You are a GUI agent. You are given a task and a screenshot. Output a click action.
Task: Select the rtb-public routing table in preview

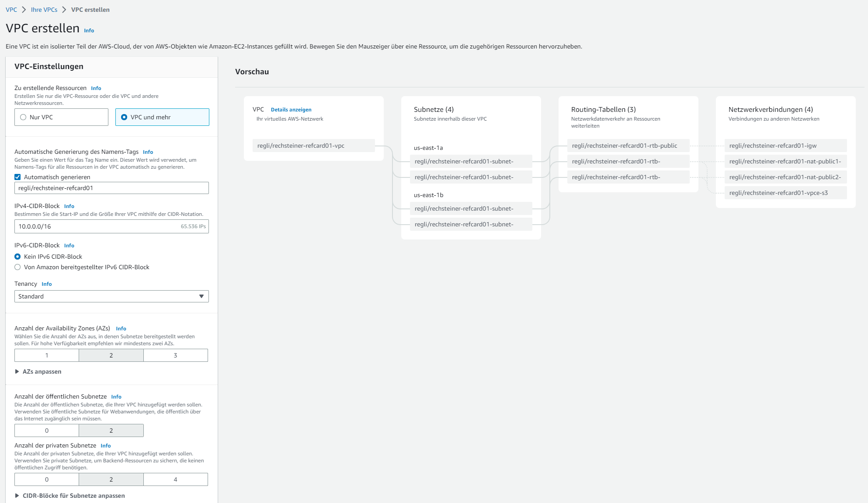(x=628, y=146)
